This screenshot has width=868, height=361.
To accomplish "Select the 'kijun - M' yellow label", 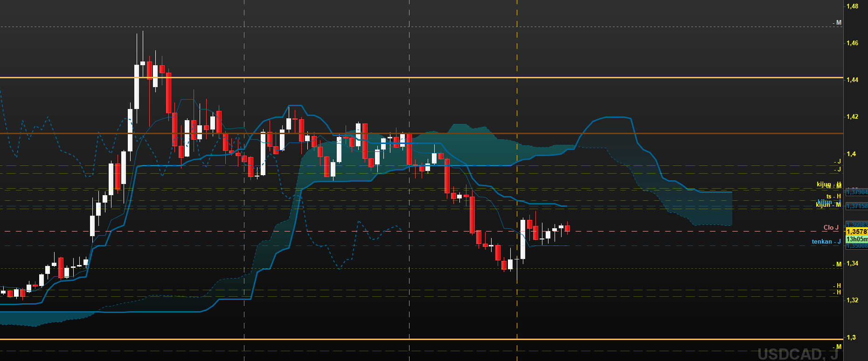I will pyautogui.click(x=828, y=205).
